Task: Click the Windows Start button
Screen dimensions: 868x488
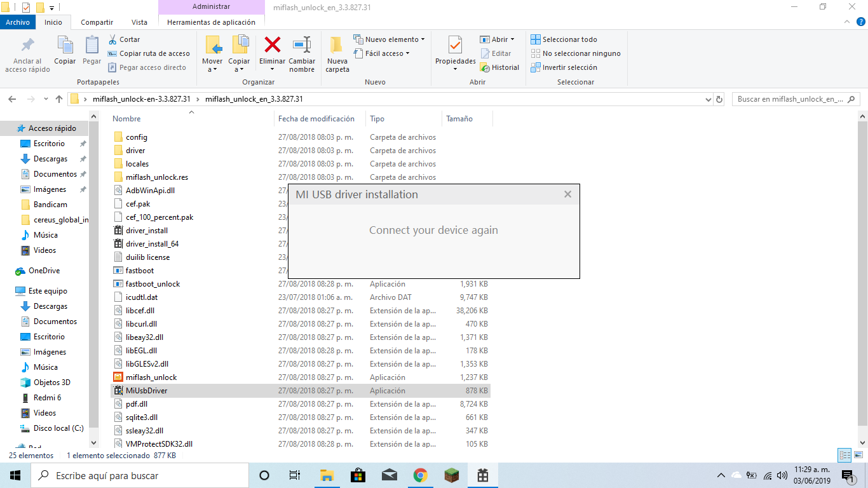Action: pos(15,475)
